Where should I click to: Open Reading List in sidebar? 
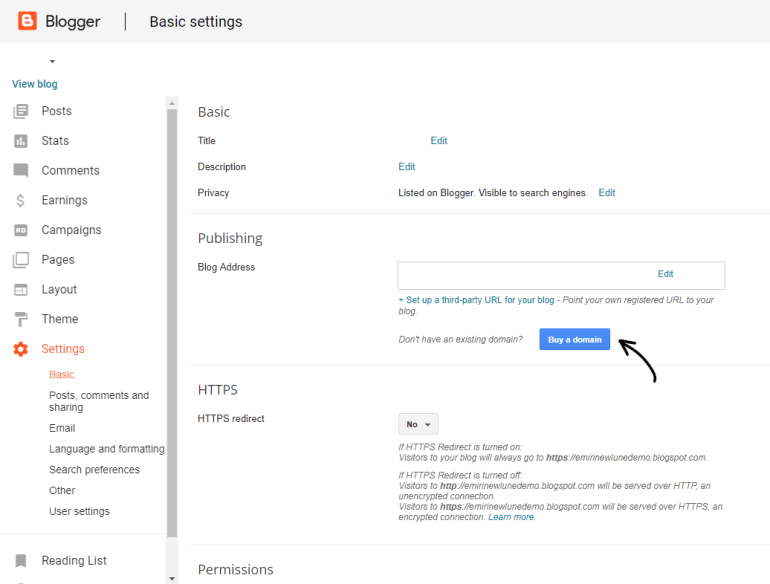point(74,560)
